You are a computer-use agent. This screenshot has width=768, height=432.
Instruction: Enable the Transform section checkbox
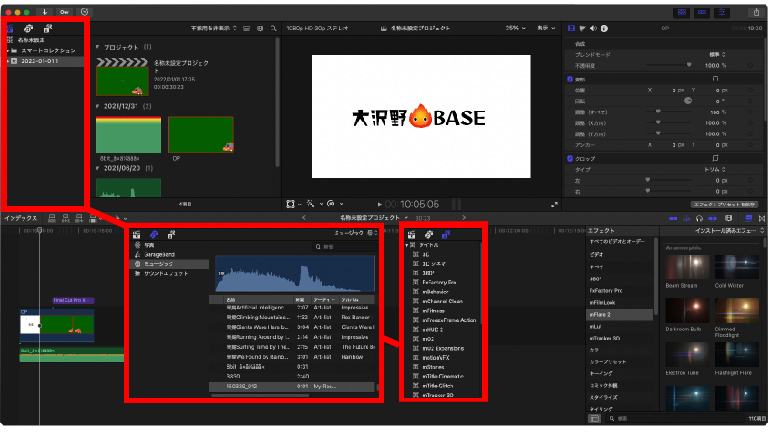click(x=570, y=79)
